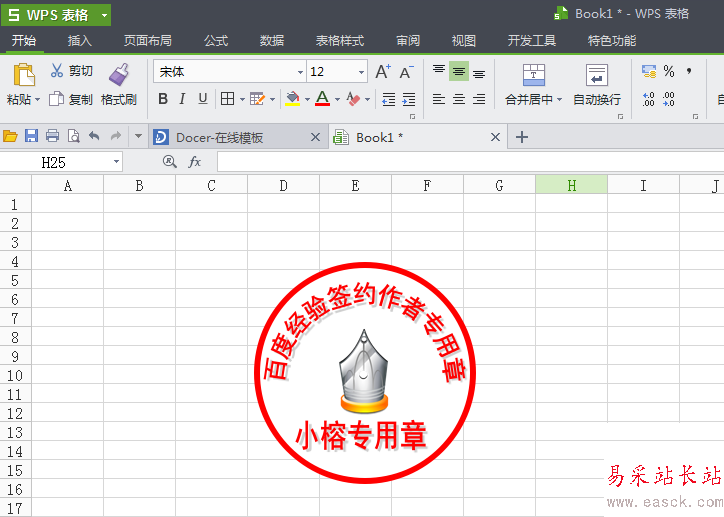Viewport: 724px width, 517px height.
Task: Click the decrease decimal places icon
Action: pyautogui.click(x=669, y=99)
